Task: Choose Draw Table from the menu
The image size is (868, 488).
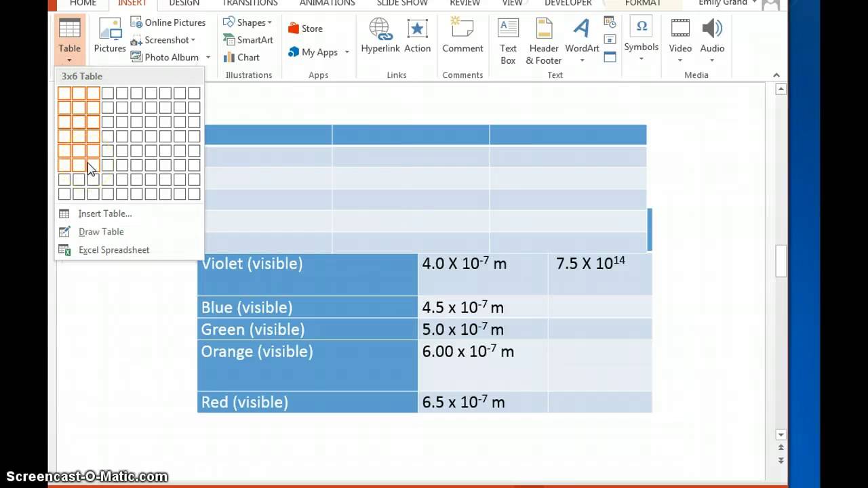Action: 101,232
